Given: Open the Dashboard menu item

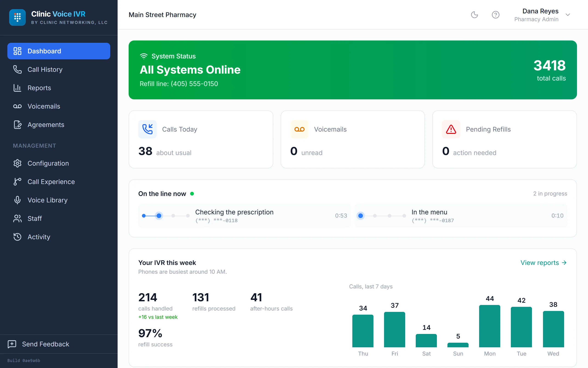Looking at the screenshot, I should click(x=59, y=51).
